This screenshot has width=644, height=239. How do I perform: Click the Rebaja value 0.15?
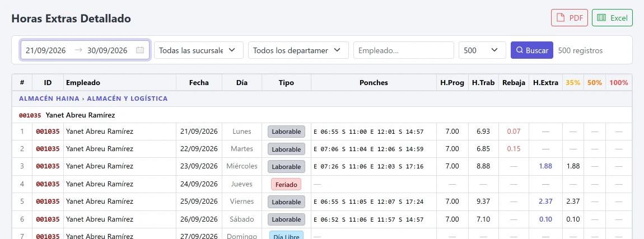(514, 149)
